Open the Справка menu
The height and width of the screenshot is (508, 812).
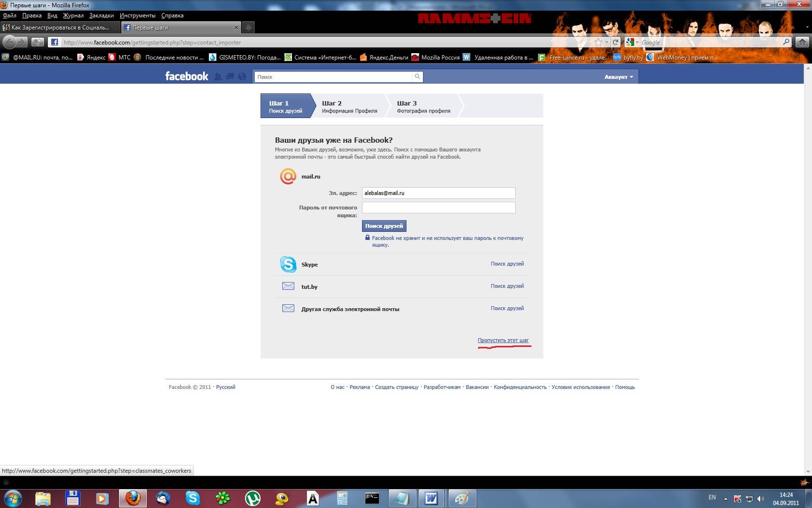coord(173,15)
